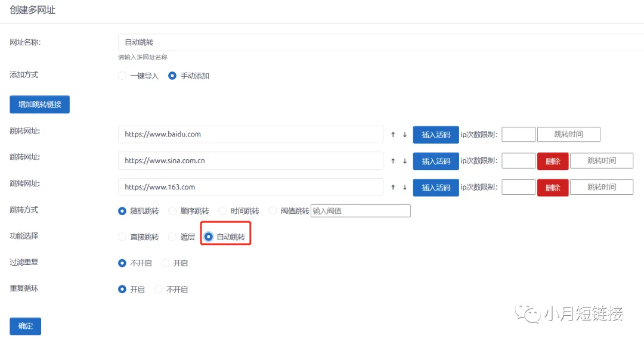This screenshot has height=342, width=644.
Task: Click the 输入阀值 threshold input box
Action: pos(360,211)
